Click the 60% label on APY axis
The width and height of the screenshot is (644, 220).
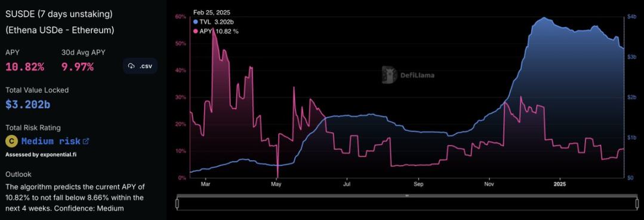[181, 17]
